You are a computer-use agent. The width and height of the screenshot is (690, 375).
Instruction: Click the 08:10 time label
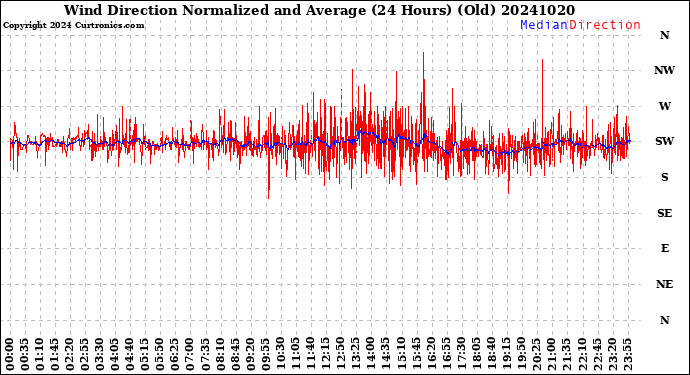[x=220, y=354]
